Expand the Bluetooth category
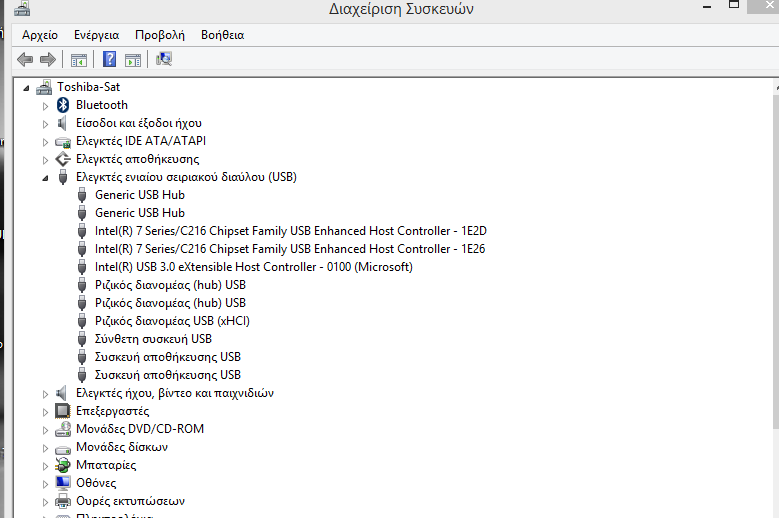The width and height of the screenshot is (779, 518). [x=45, y=106]
